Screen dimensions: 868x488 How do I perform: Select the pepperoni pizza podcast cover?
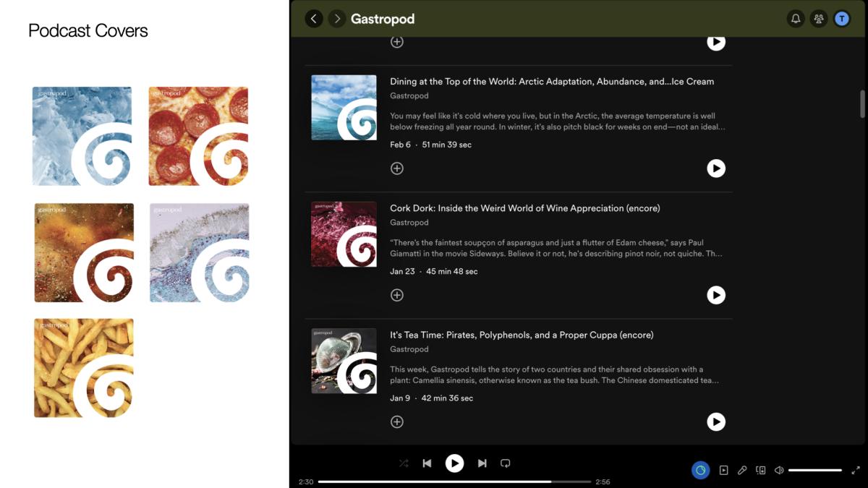198,136
